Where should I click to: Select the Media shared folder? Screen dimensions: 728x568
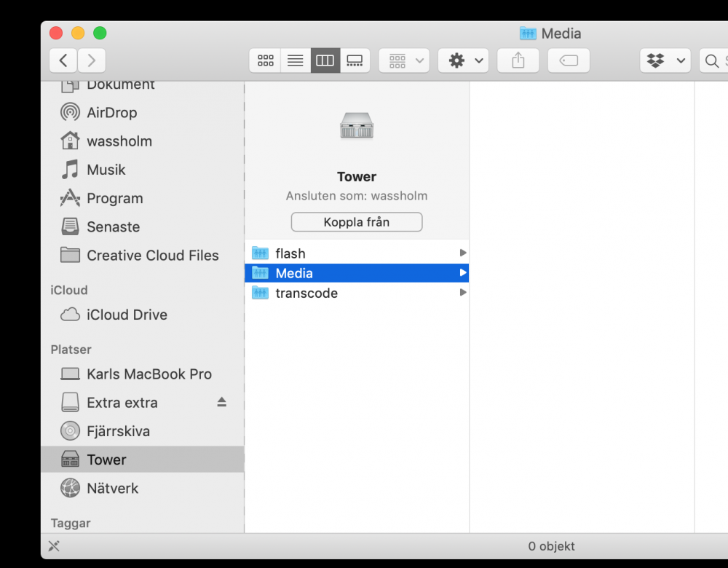click(357, 272)
